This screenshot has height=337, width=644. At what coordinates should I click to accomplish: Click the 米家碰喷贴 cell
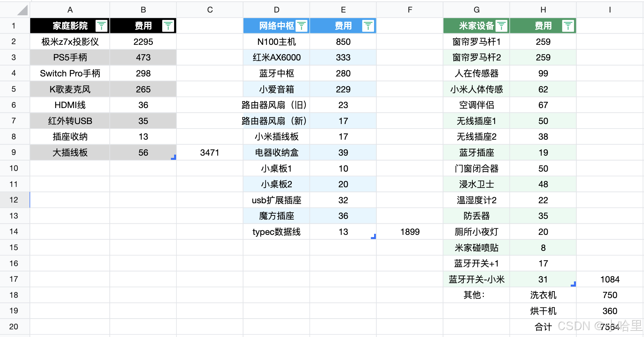[x=477, y=248]
